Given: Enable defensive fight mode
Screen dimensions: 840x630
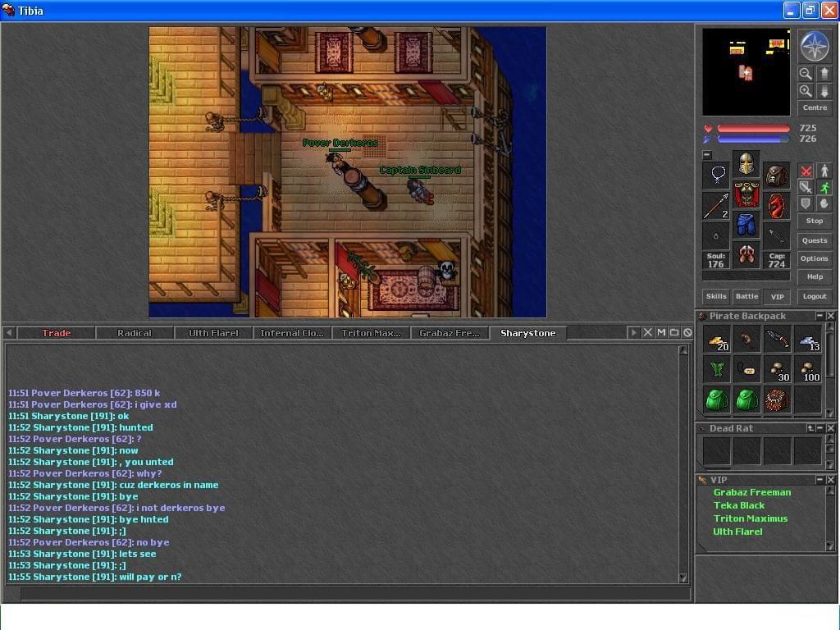Looking at the screenshot, I should point(806,203).
